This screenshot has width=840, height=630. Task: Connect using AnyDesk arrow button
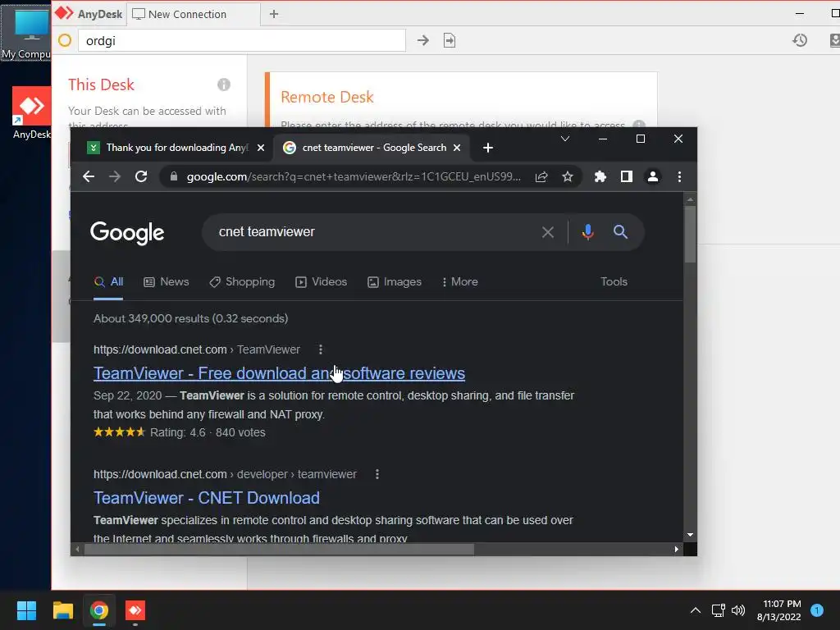[x=423, y=41]
